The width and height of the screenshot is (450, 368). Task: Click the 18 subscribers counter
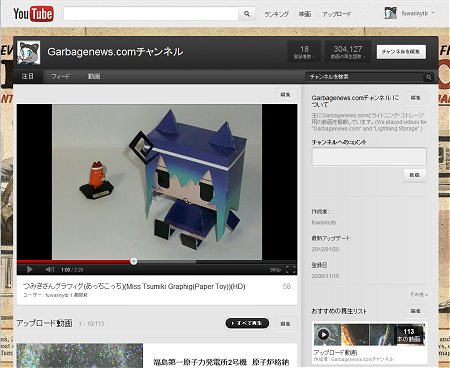point(304,52)
